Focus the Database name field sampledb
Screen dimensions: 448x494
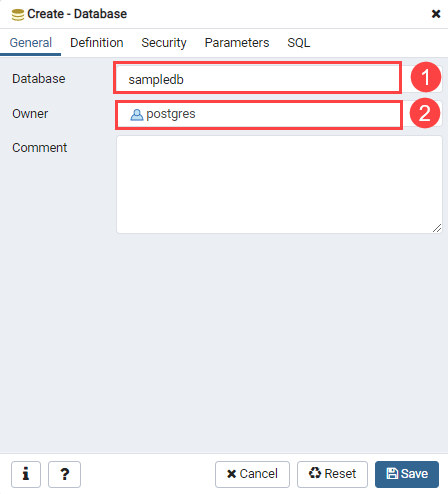click(x=257, y=79)
